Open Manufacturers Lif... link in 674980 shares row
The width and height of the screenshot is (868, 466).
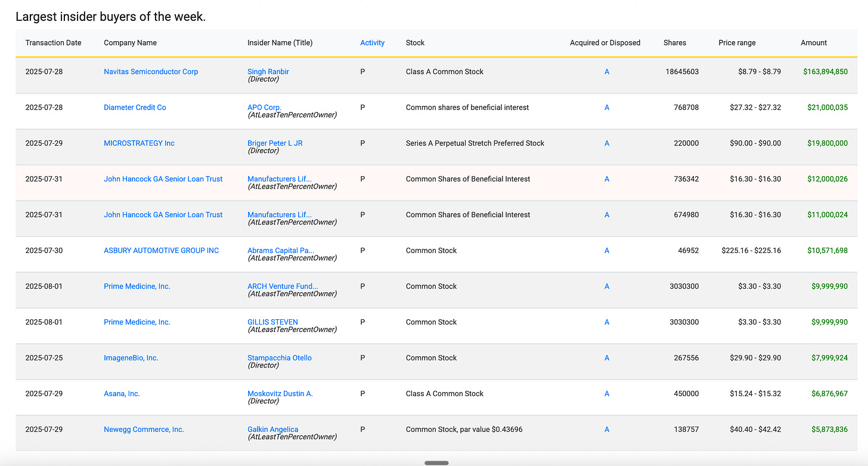pos(279,215)
